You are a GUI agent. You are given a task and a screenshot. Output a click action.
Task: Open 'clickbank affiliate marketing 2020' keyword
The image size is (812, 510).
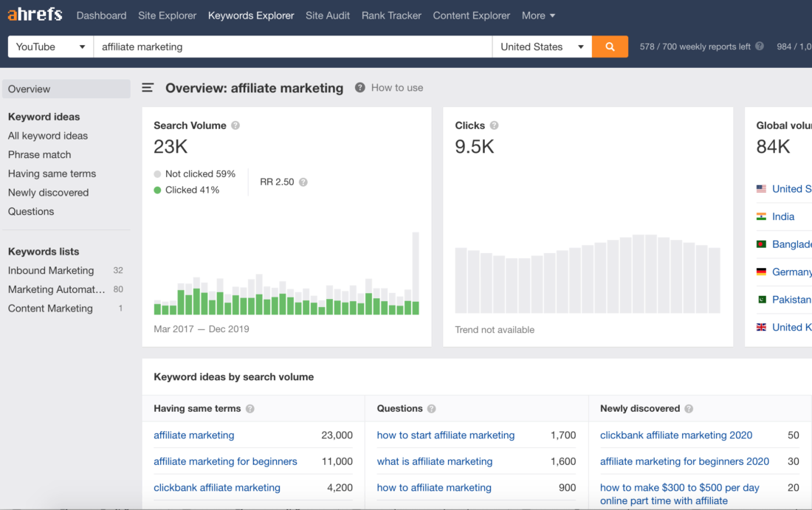tap(675, 435)
